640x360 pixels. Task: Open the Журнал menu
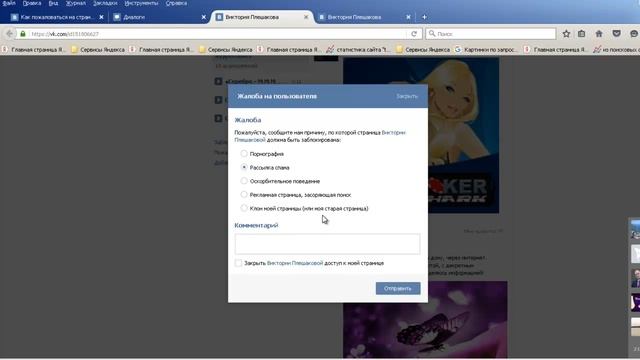click(x=76, y=3)
